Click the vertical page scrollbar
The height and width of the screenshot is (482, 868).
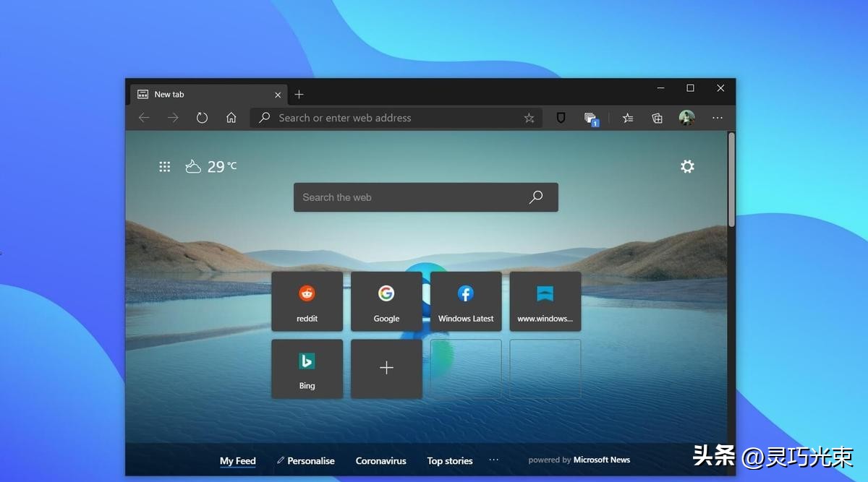pos(731,181)
